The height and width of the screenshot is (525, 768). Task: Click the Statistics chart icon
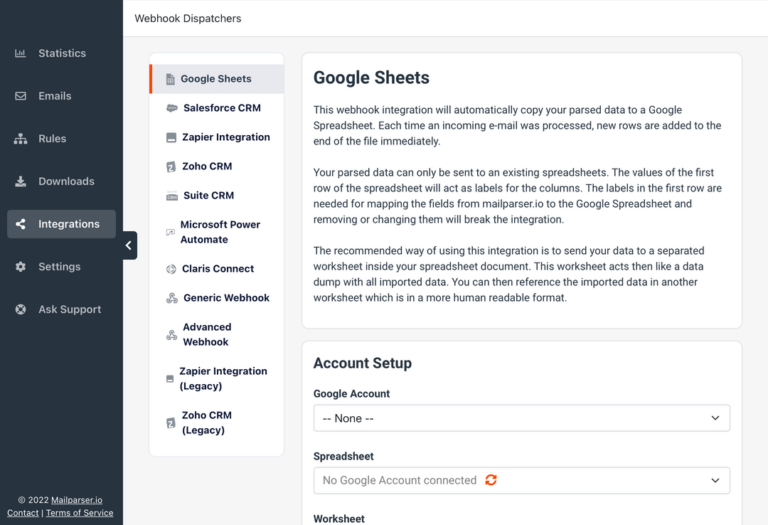tap(20, 53)
